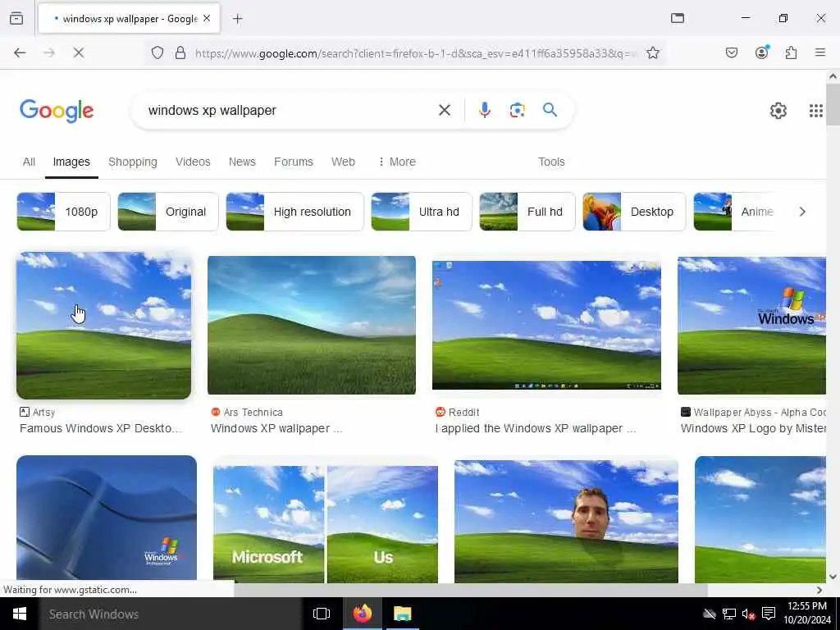List all tabs button in titlebar
This screenshot has height=630, width=840.
pos(678,18)
